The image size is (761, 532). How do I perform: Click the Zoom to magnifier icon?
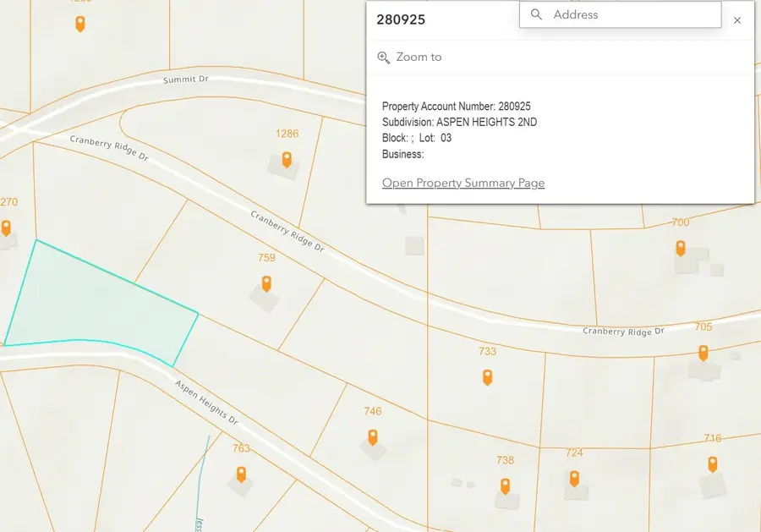tap(383, 58)
